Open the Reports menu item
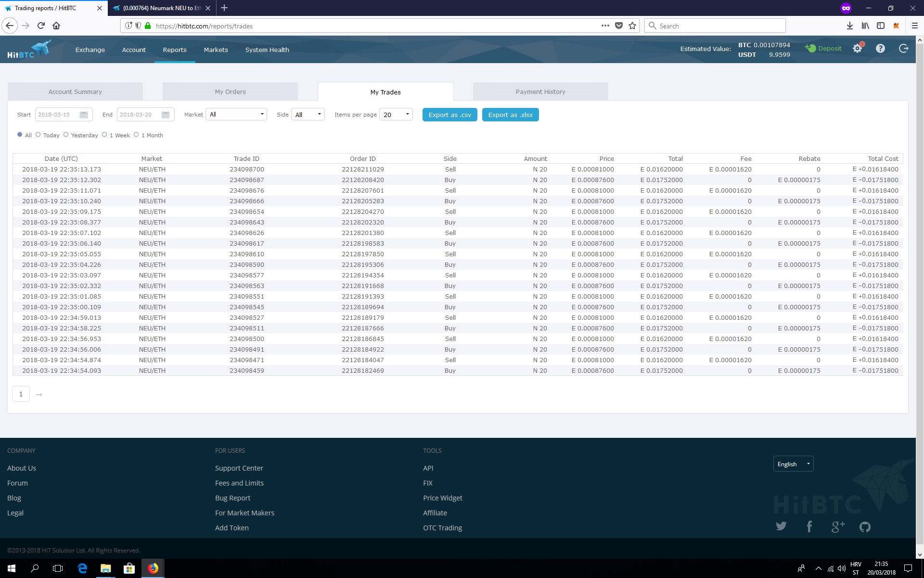924x578 pixels. tap(175, 50)
